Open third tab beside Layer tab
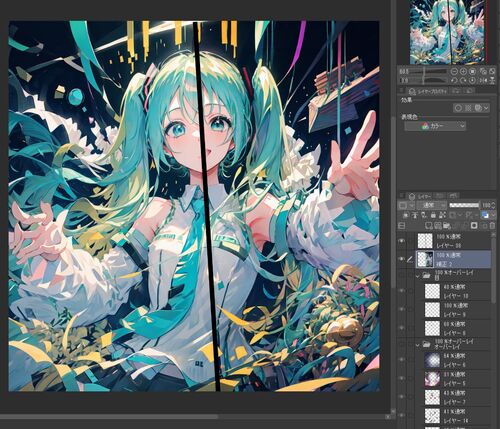This screenshot has width=500, height=429. [452, 196]
